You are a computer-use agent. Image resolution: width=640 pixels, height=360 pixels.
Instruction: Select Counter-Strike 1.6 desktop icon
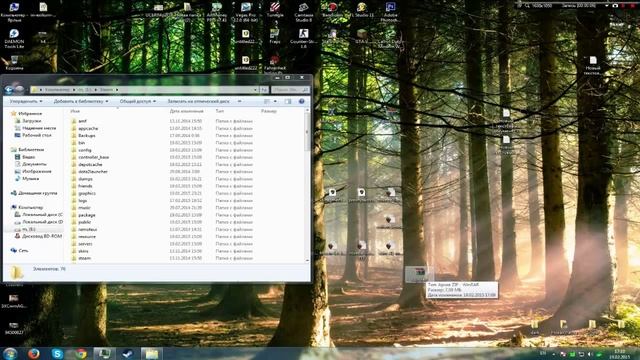click(x=303, y=38)
